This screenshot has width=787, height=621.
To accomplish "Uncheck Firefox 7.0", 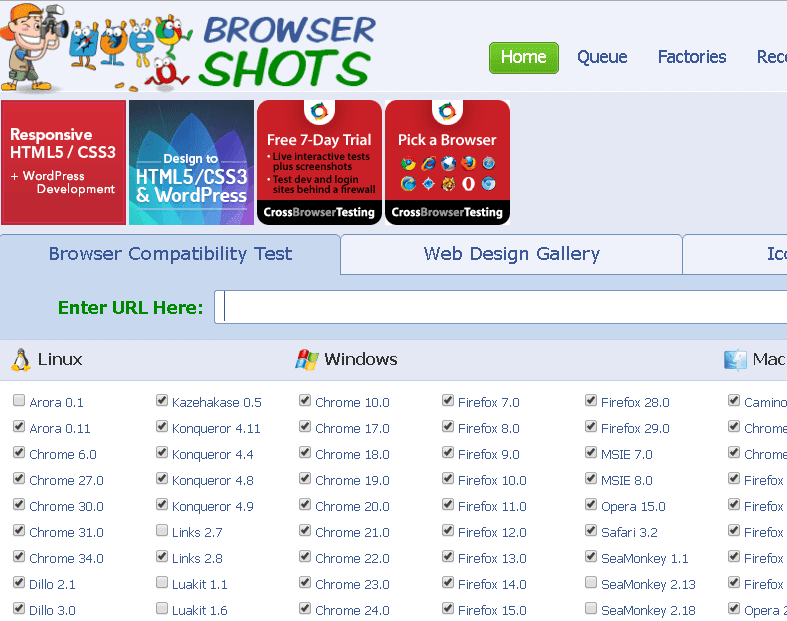I will click(x=448, y=401).
